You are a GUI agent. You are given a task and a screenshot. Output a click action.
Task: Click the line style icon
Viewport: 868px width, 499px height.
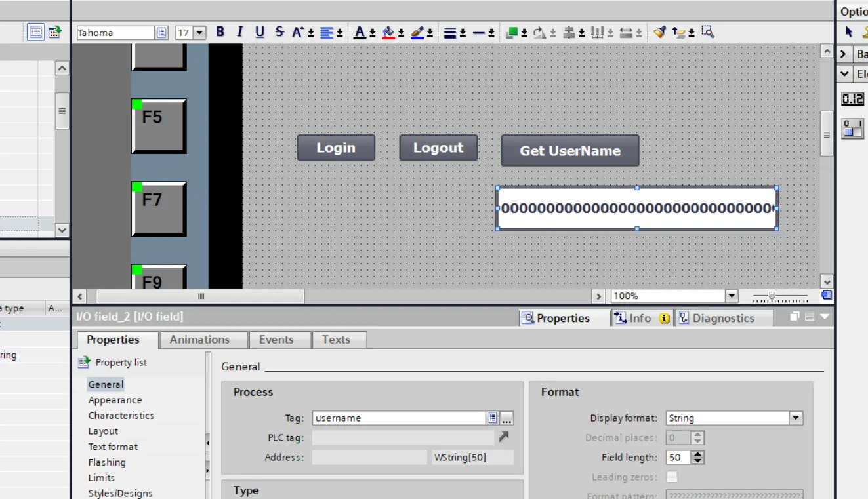coord(479,32)
